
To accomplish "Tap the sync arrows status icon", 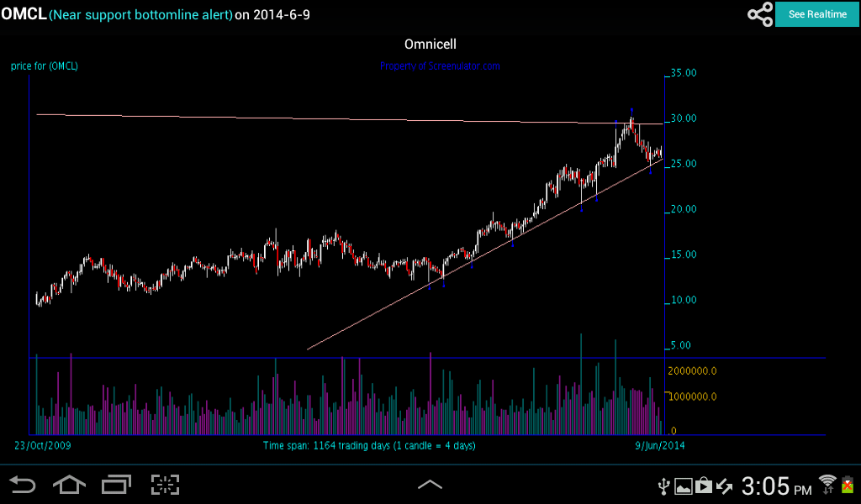I will 724,486.
